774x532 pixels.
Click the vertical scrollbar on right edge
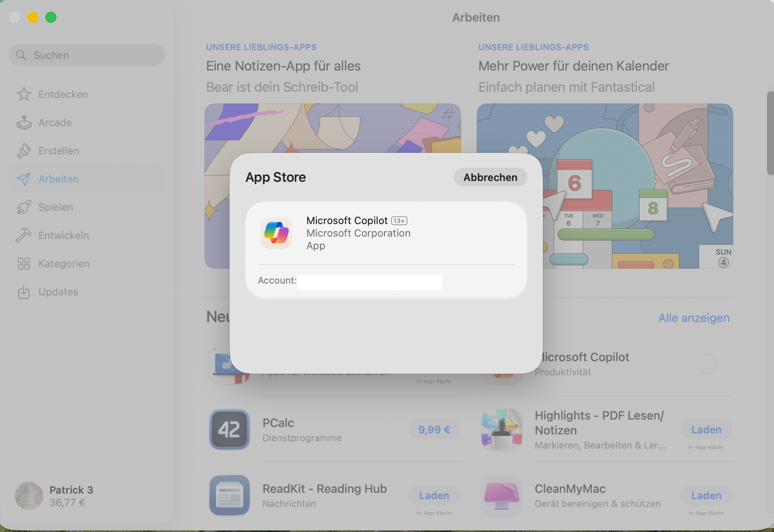pos(770,133)
